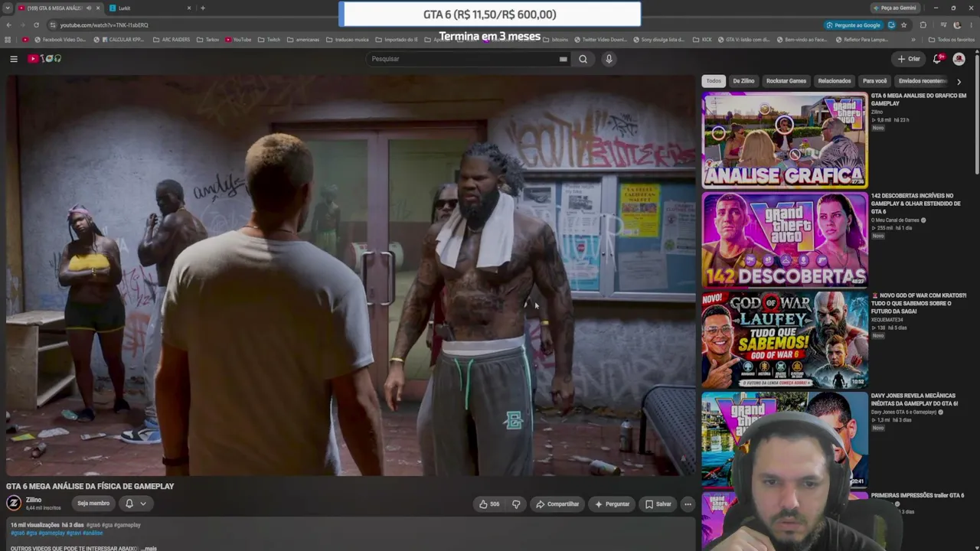Open the Twitch bookmark folder
The image size is (980, 551).
click(269, 40)
